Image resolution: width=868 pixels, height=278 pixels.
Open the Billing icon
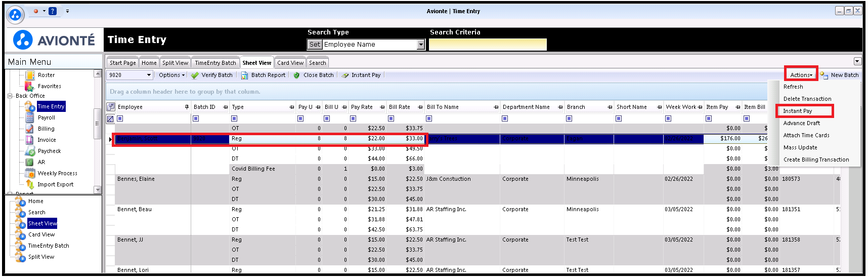tap(30, 129)
